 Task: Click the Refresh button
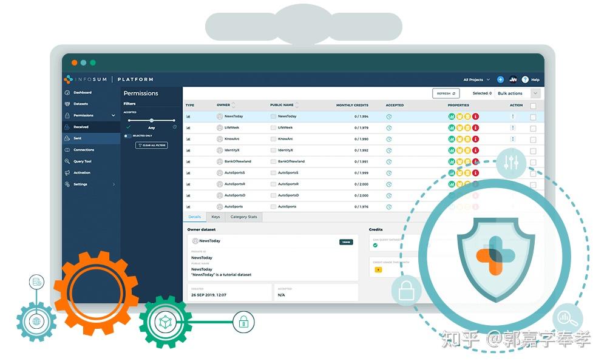446,93
